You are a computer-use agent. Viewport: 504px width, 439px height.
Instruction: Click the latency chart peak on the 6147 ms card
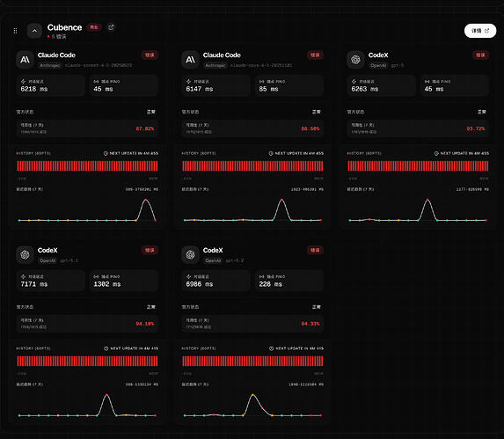[x=281, y=200]
